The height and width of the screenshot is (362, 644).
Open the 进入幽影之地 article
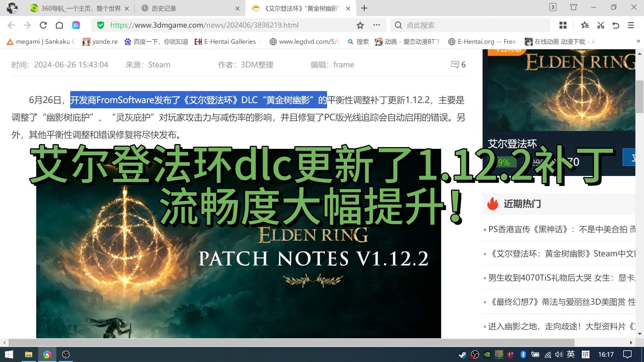(x=562, y=326)
